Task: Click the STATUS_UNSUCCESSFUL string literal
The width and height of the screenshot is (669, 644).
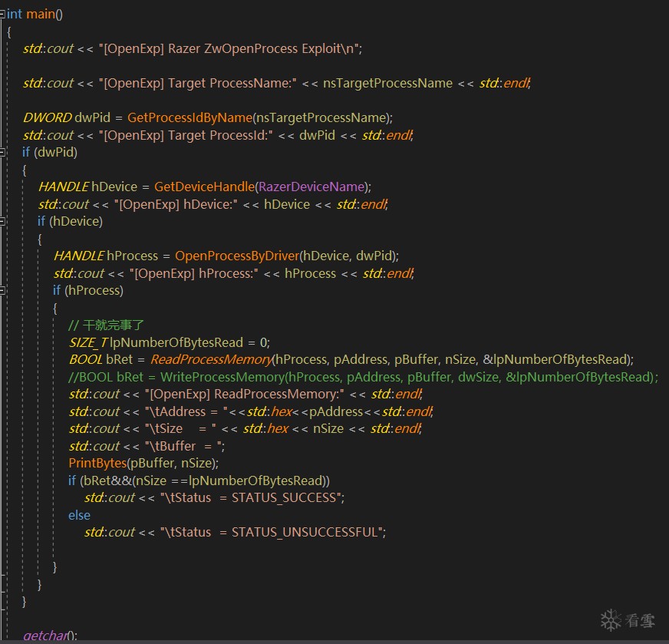Action: 273,532
